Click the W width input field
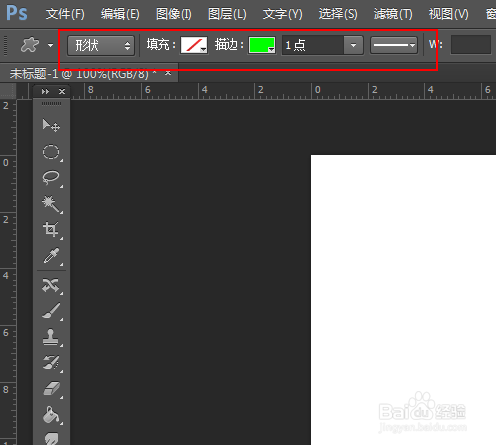The image size is (496, 445). (471, 45)
